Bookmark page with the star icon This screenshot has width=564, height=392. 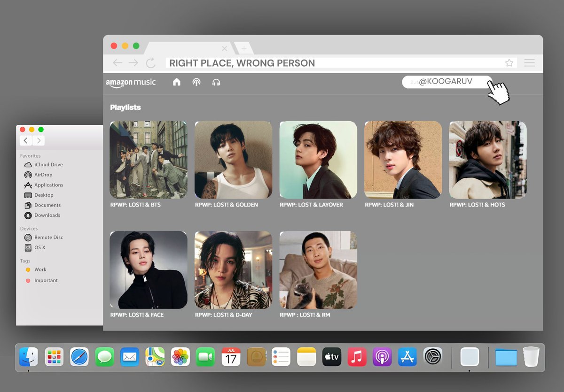coord(509,63)
